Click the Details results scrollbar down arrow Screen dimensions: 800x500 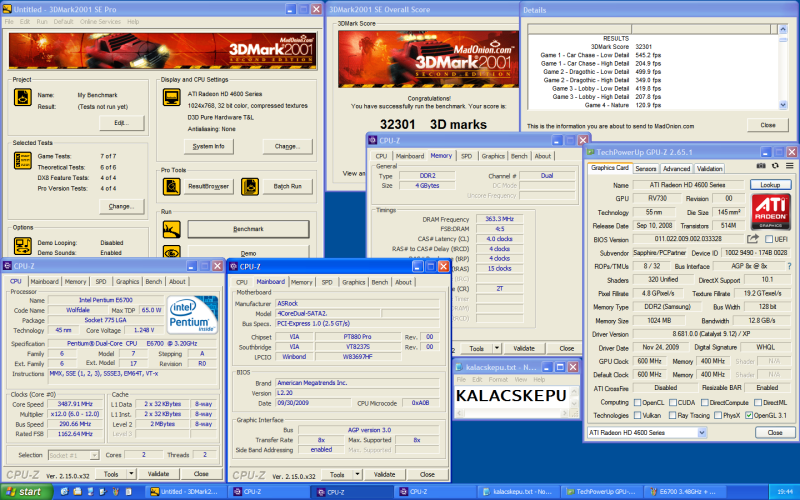[x=783, y=105]
